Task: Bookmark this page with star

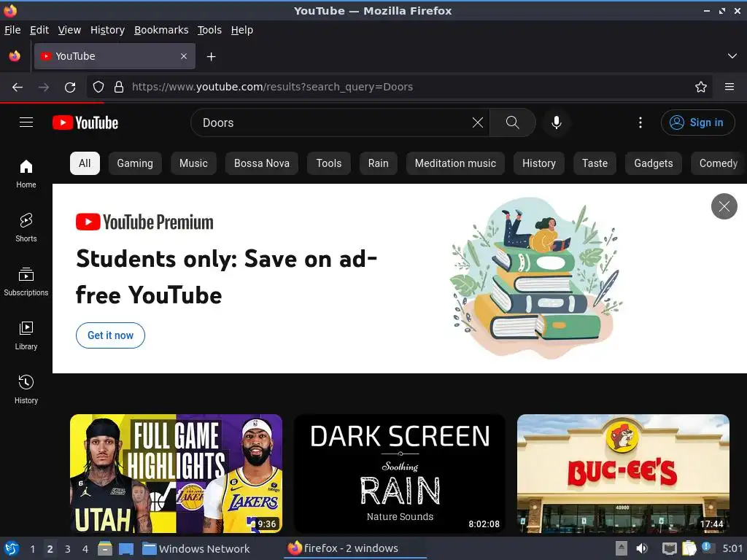Action: [701, 87]
